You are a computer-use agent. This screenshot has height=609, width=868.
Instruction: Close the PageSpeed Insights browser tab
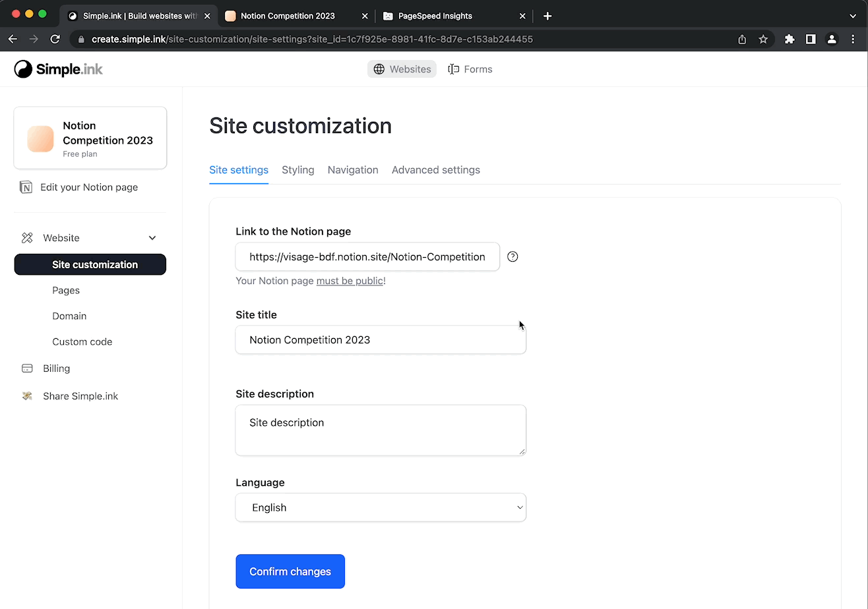[x=522, y=16]
